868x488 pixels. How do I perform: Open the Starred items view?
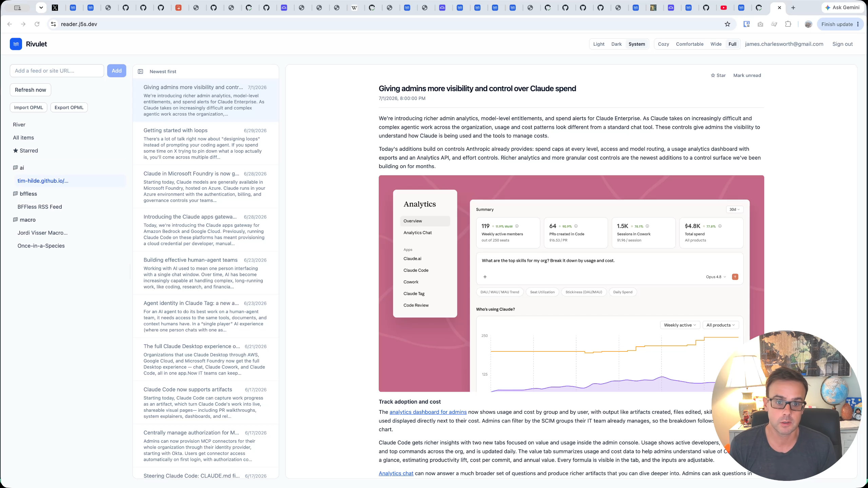coord(25,150)
